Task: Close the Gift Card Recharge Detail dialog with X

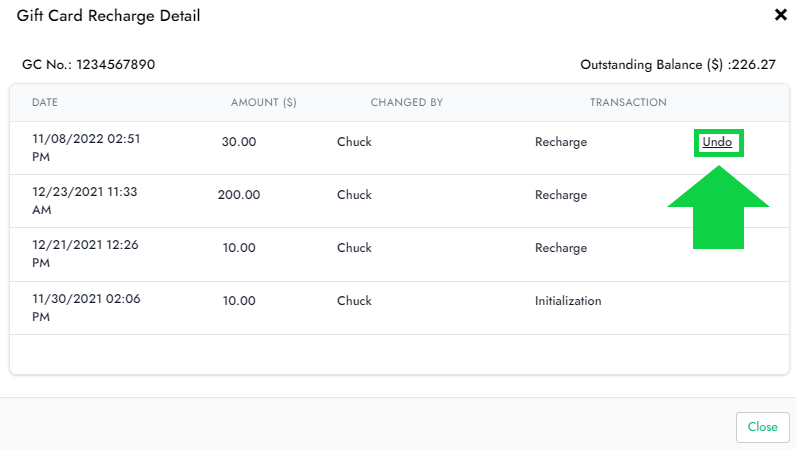Action: [781, 15]
